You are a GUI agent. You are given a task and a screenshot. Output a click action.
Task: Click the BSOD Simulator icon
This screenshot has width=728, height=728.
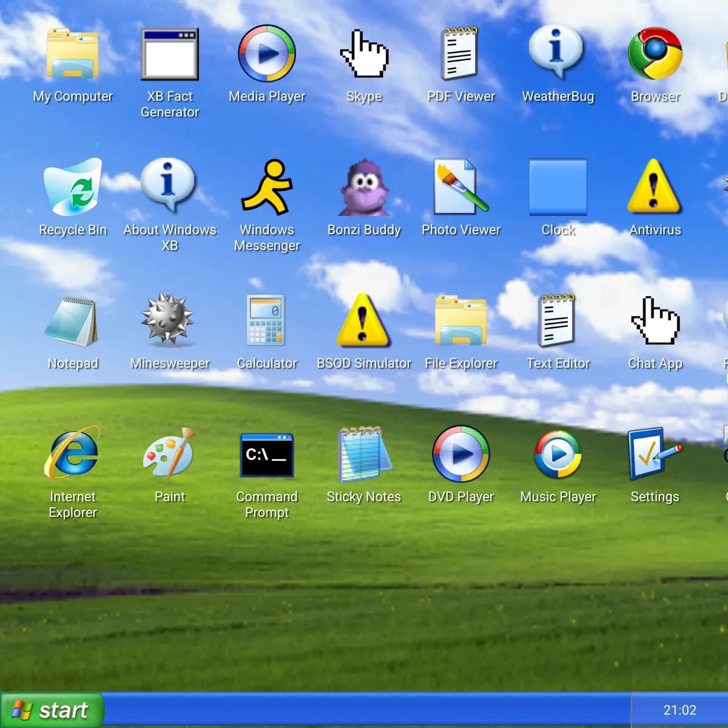[x=364, y=320]
